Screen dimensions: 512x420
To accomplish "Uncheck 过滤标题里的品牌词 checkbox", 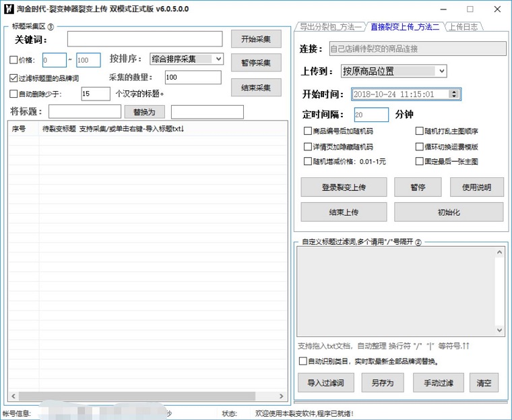I will coord(13,78).
